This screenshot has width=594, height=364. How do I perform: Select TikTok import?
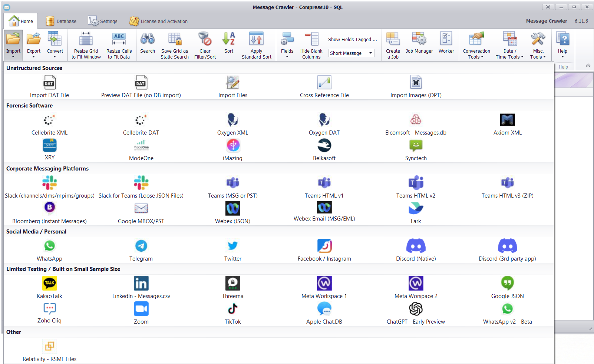[x=232, y=314]
